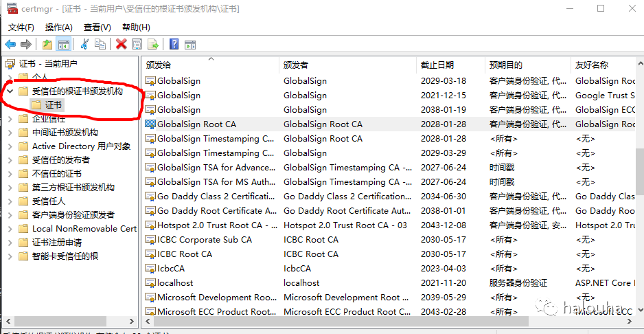Select the Microsoft ECC Product Root... row name
The image size is (644, 334).
coord(217,312)
